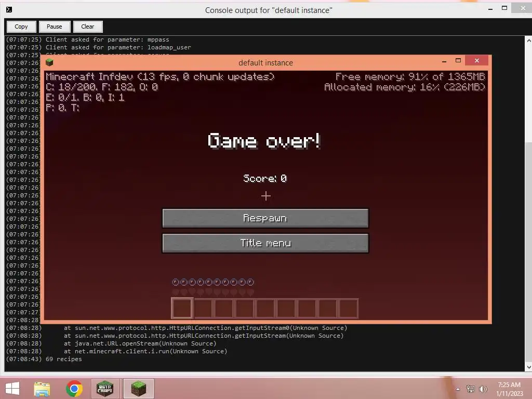Select the Minecraft grass block taskbar icon

138,389
